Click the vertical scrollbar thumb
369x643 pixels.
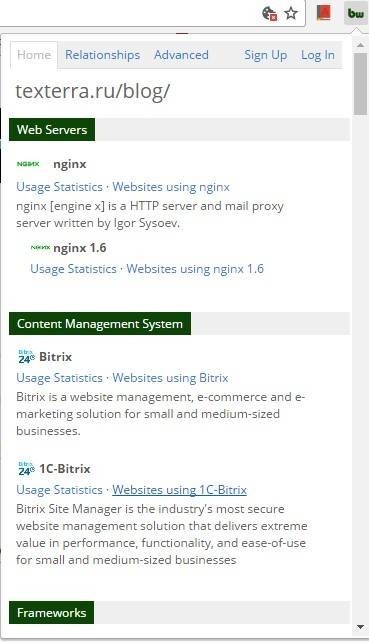[x=360, y=84]
